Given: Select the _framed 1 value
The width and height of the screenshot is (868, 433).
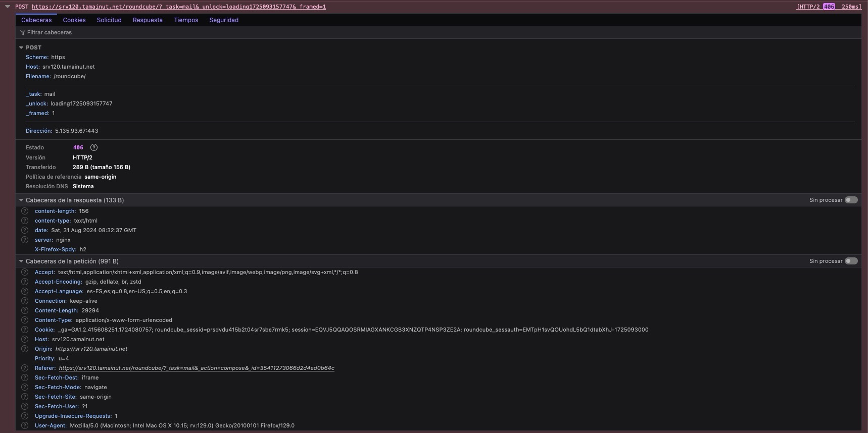Looking at the screenshot, I should pos(53,113).
